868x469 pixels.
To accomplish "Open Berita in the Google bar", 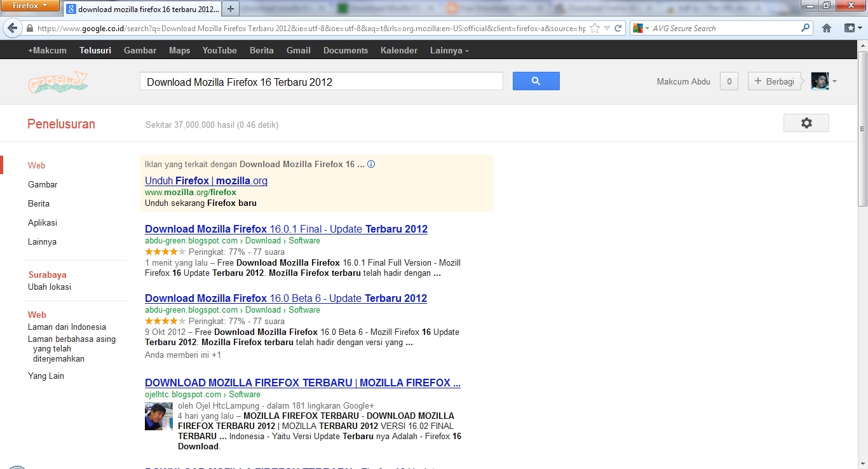I will 262,50.
